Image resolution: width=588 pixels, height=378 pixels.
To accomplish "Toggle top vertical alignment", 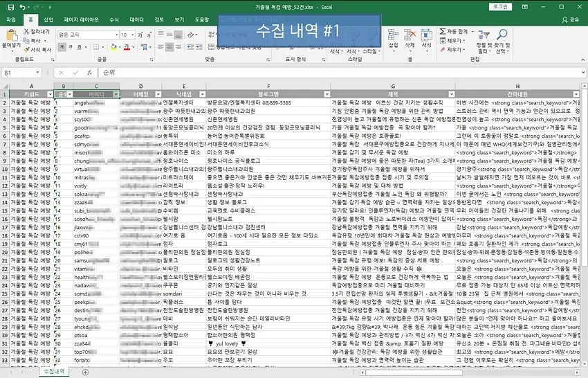I will [x=161, y=35].
